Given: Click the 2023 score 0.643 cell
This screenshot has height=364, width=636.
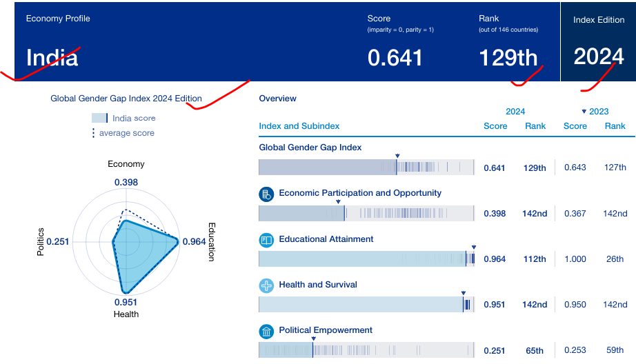Looking at the screenshot, I should click(575, 168).
